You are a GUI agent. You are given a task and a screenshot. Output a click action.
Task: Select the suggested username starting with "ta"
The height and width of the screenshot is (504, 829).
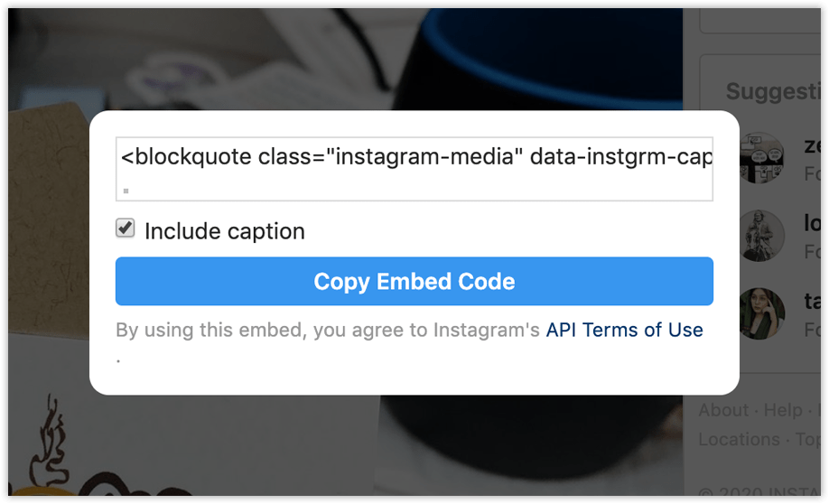(812, 301)
